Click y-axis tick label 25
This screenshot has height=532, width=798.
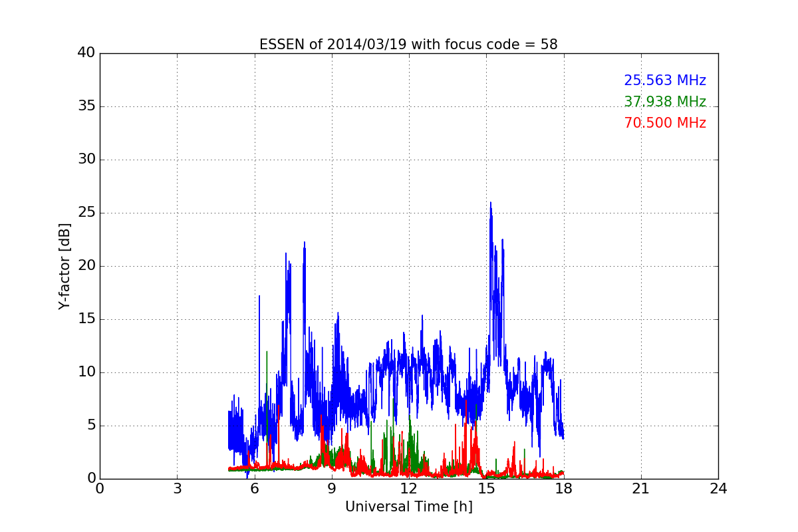pos(86,213)
